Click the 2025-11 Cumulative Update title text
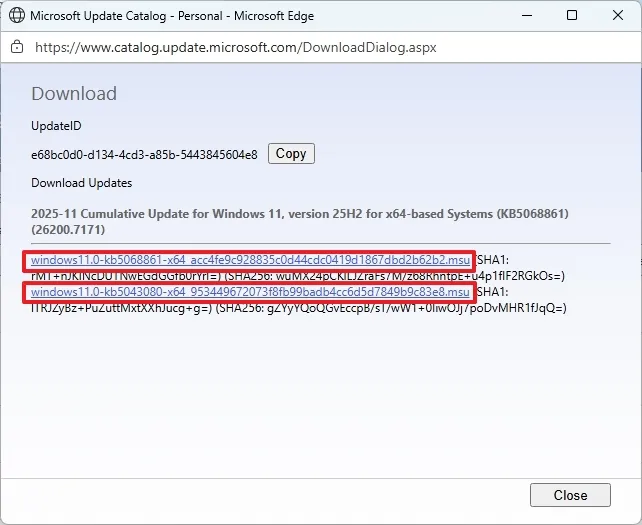642x525 pixels. click(x=300, y=222)
